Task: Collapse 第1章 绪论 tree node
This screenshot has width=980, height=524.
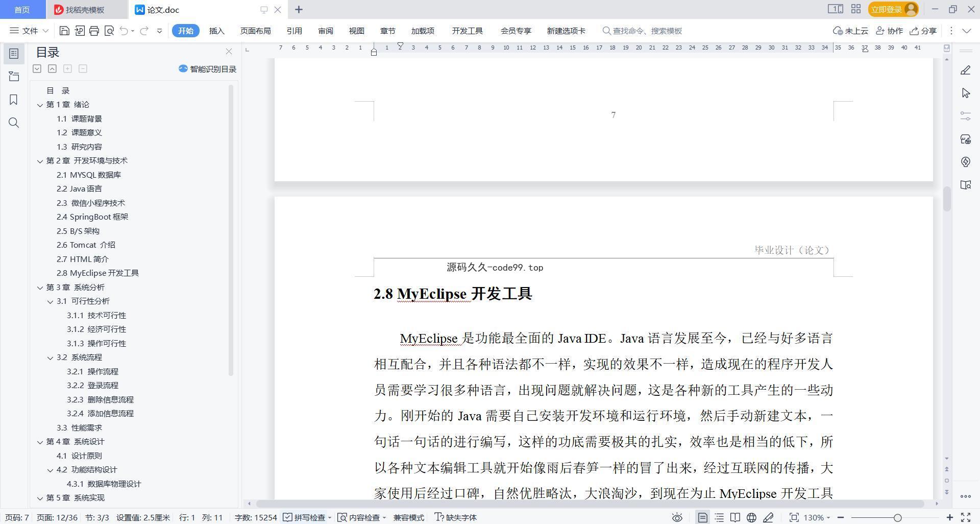Action: 40,105
